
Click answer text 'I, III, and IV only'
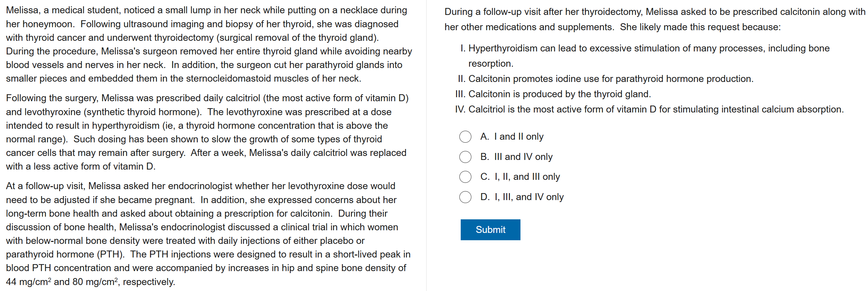pyautogui.click(x=529, y=197)
